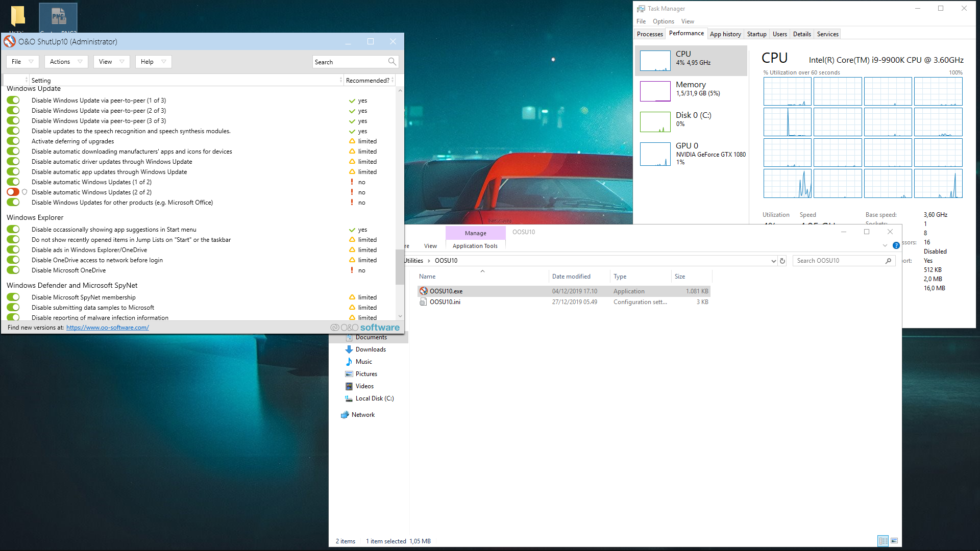Open the oo-software.com link

tap(108, 328)
